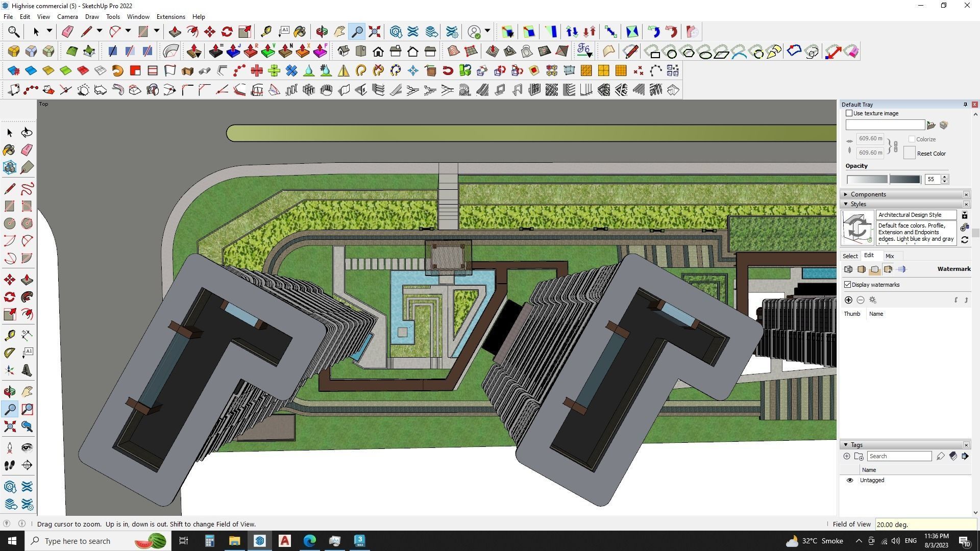The width and height of the screenshot is (980, 551).
Task: Click Update Style with changes refresh icon
Action: [x=965, y=239]
